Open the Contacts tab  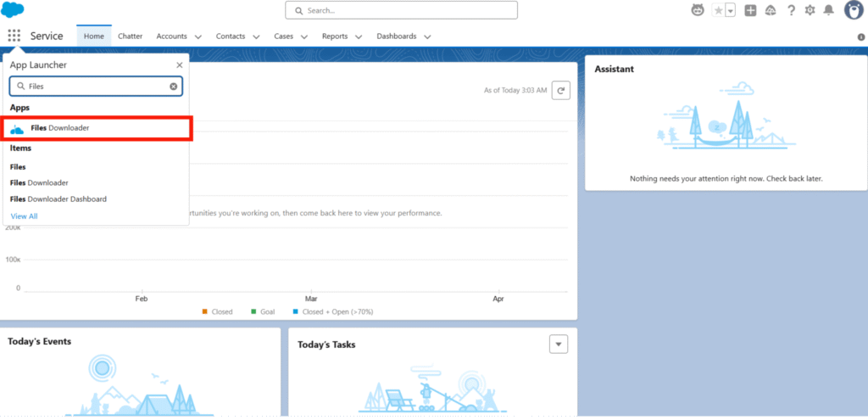tap(231, 36)
